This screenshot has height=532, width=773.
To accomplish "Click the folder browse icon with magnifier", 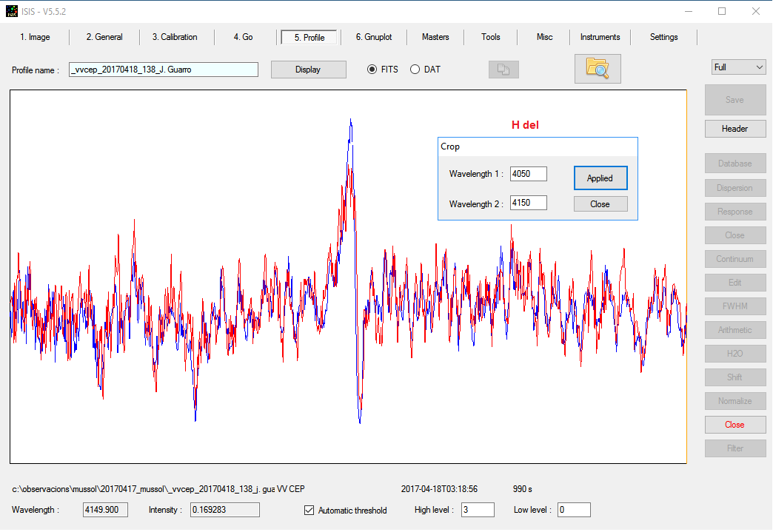I will click(597, 68).
